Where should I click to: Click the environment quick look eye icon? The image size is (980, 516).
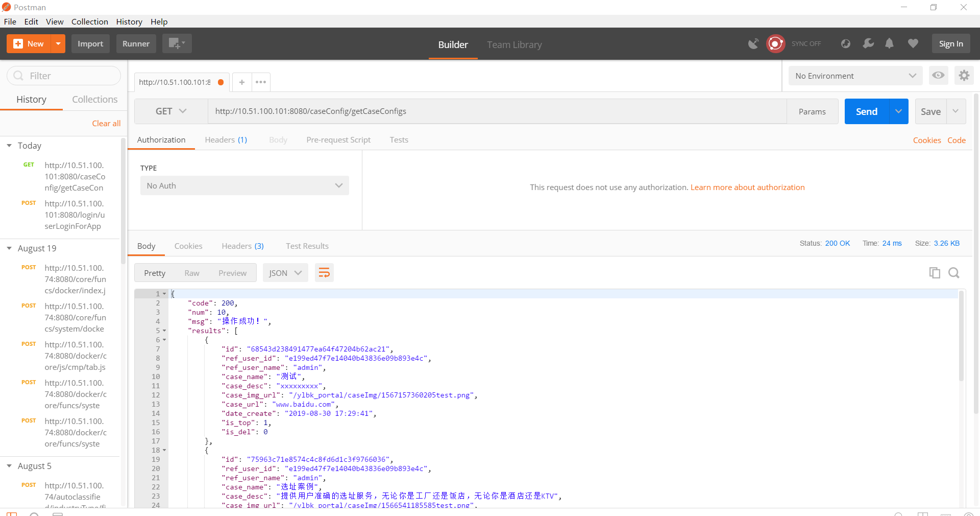click(938, 76)
